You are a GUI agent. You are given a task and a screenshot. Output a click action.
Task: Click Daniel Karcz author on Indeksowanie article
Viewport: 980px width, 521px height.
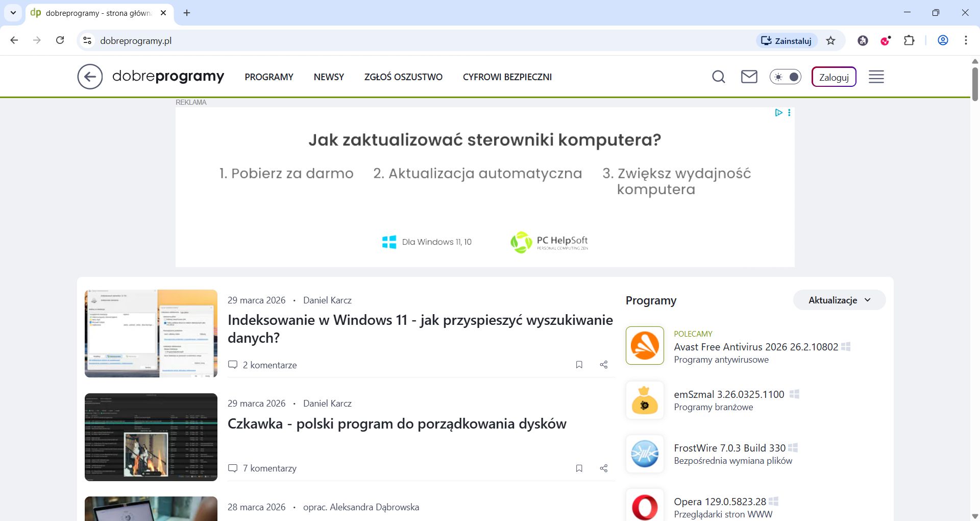(327, 300)
